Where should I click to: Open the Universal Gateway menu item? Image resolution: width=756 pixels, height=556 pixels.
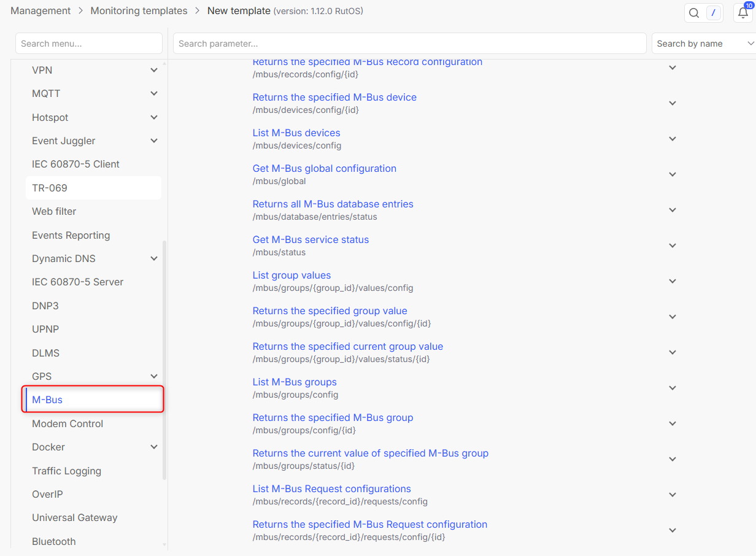point(74,517)
